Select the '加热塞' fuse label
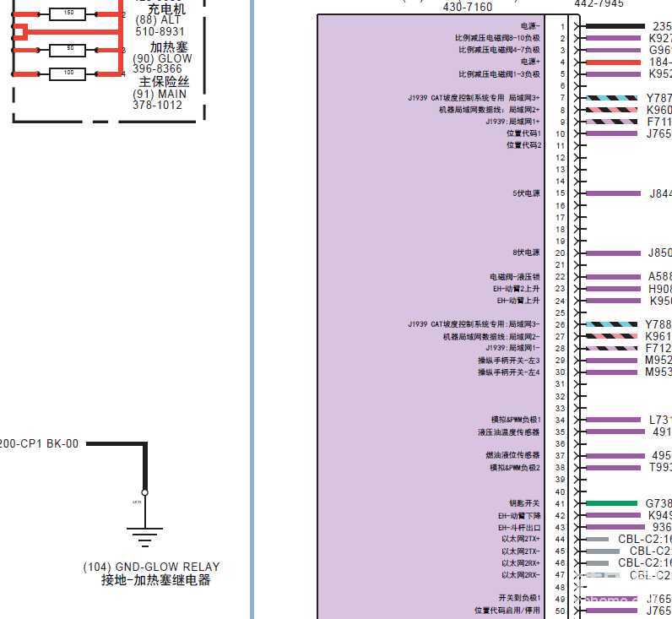Image resolution: width=672 pixels, height=619 pixels. [x=169, y=47]
